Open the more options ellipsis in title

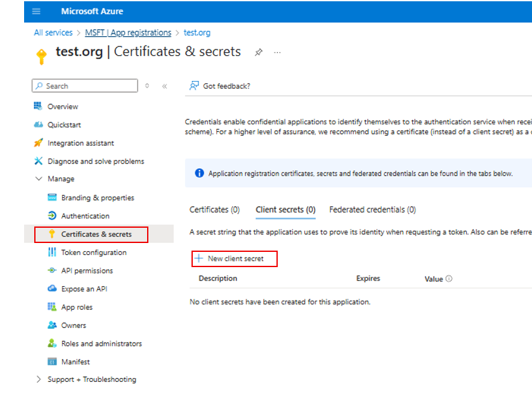[x=277, y=53]
